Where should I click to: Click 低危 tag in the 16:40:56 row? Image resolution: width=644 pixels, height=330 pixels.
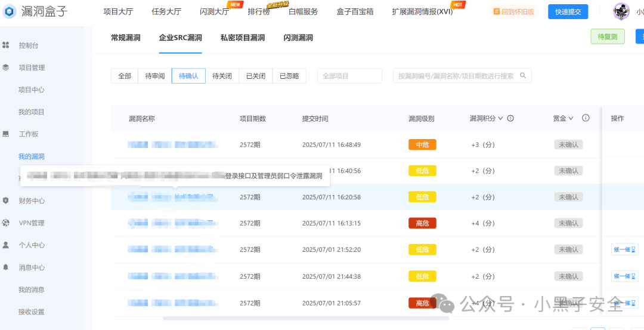click(x=422, y=171)
